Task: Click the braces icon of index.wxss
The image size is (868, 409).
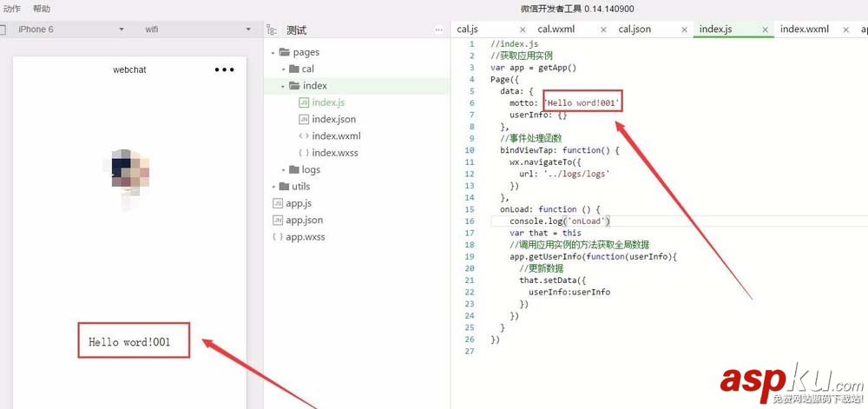Action: tap(303, 153)
